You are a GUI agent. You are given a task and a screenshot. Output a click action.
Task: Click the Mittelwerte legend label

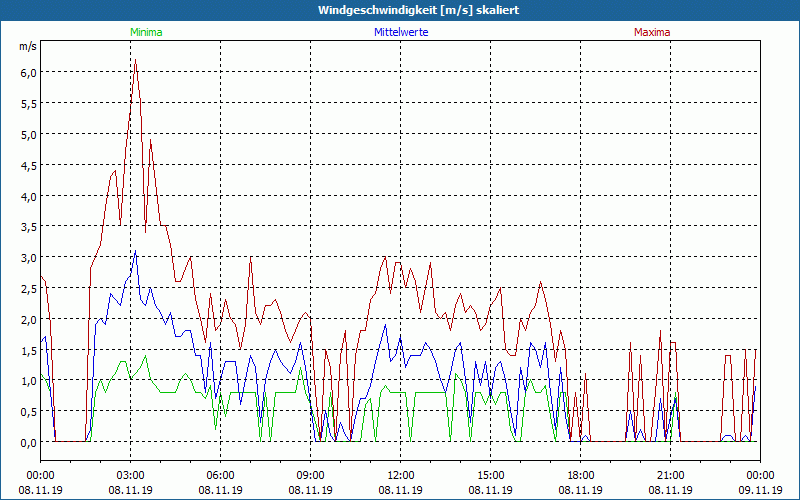[x=401, y=32]
